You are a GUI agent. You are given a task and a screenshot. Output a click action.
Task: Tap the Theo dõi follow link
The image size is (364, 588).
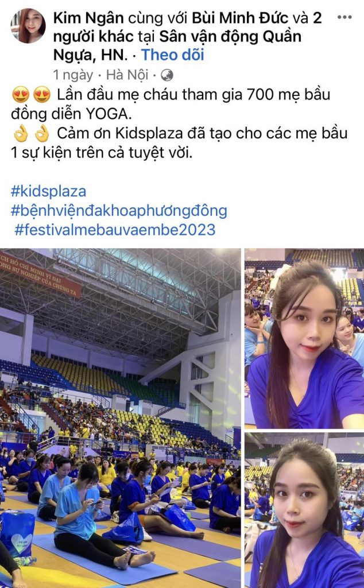[x=172, y=55]
